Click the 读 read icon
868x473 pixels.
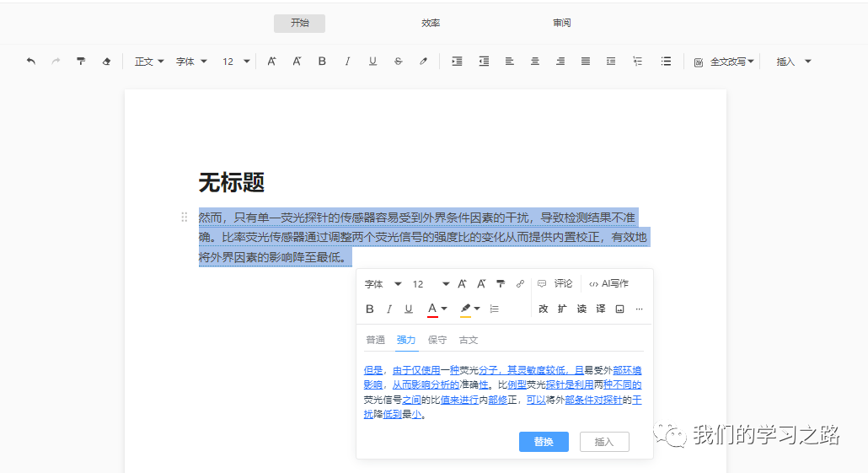581,309
